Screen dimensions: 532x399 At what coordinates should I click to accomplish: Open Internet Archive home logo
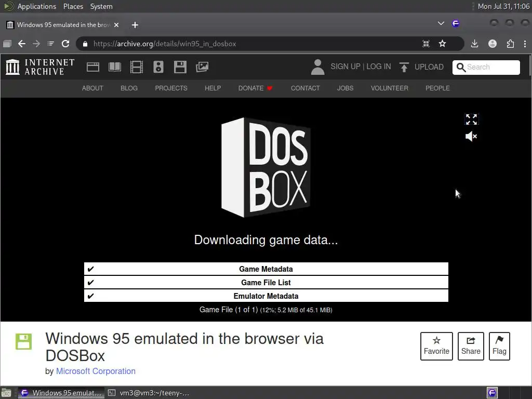[x=40, y=67]
